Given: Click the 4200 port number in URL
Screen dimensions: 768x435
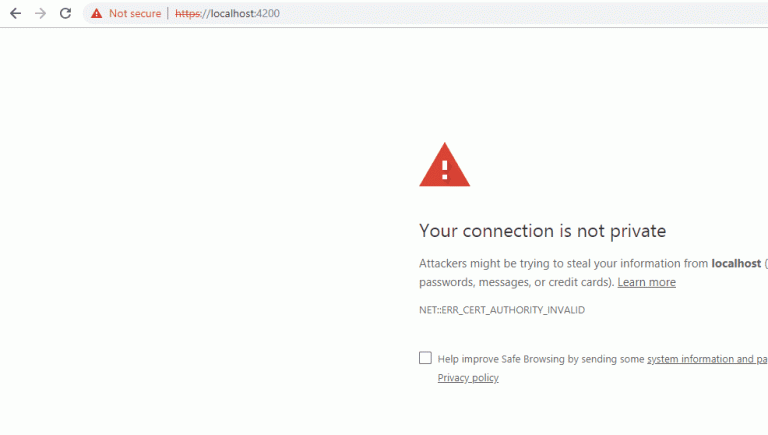Looking at the screenshot, I should pos(268,13).
